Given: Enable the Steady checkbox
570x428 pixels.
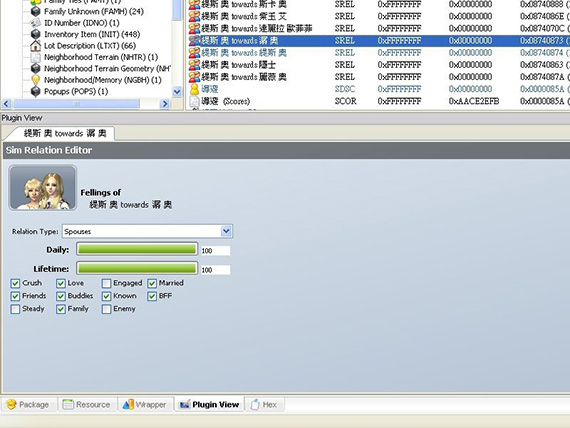Looking at the screenshot, I should click(x=15, y=309).
